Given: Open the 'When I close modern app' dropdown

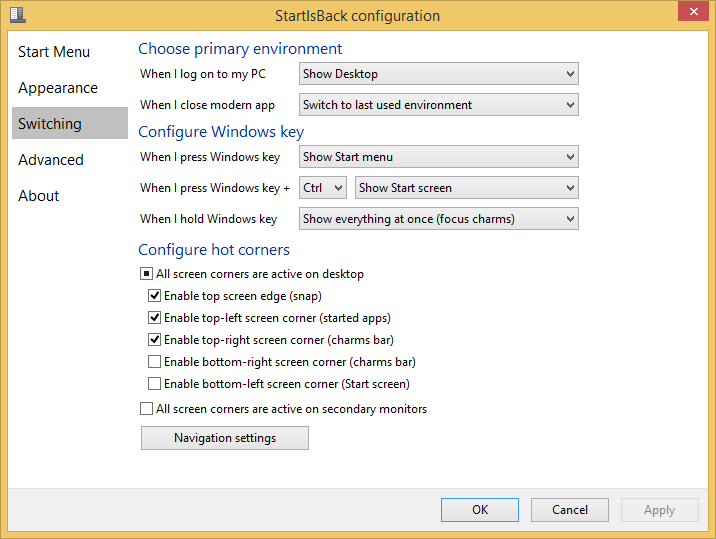Looking at the screenshot, I should point(439,104).
